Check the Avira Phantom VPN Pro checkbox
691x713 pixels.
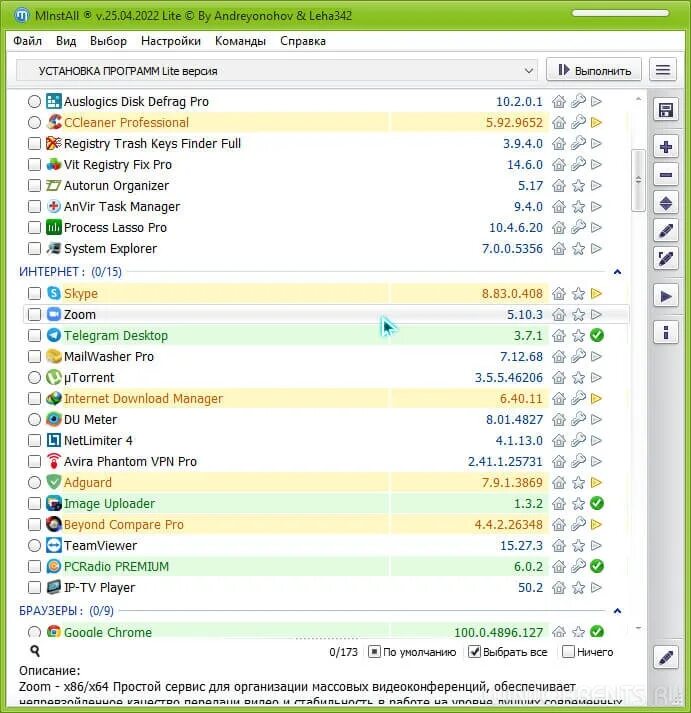(x=35, y=462)
